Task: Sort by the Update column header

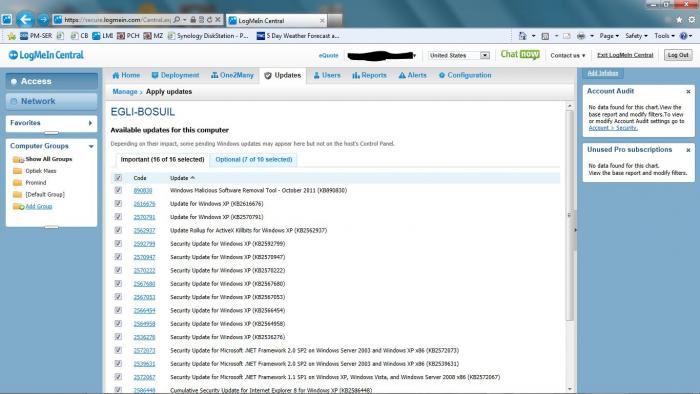Action: pyautogui.click(x=182, y=178)
